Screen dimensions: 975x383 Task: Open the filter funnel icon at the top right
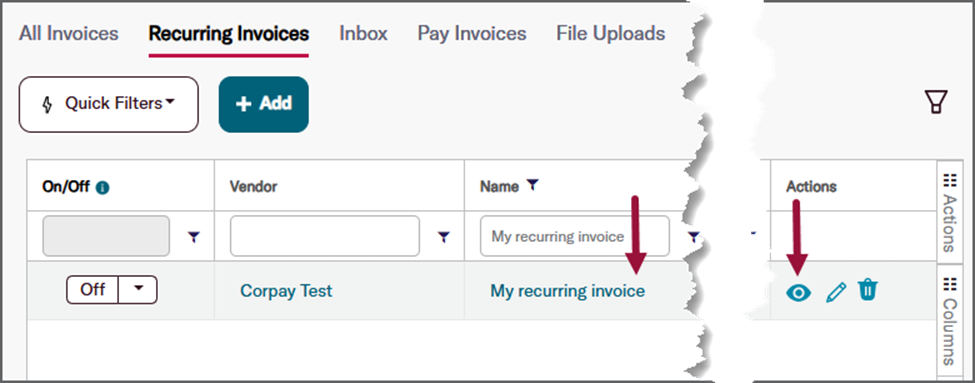click(x=936, y=102)
